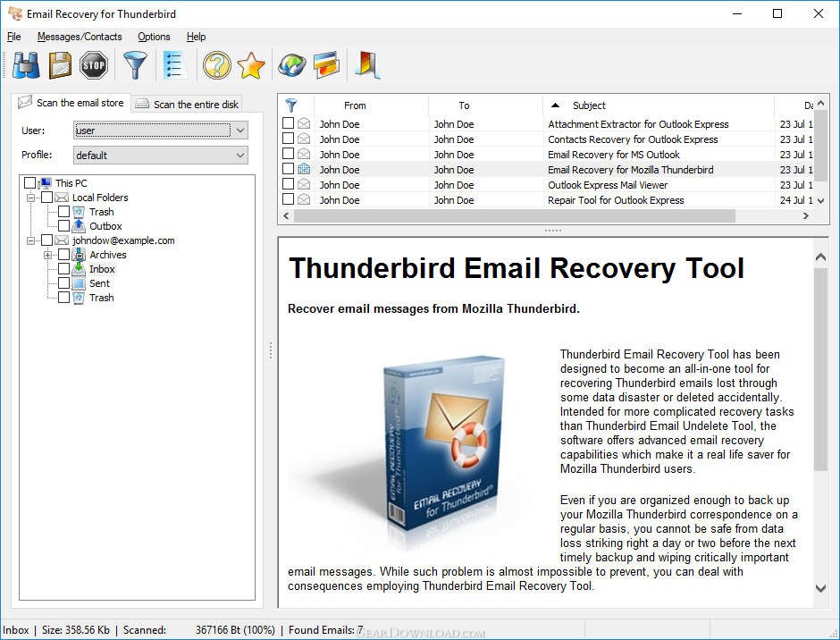Image resolution: width=840 pixels, height=640 pixels.
Task: Click the Inbox folder icon
Action: [79, 268]
